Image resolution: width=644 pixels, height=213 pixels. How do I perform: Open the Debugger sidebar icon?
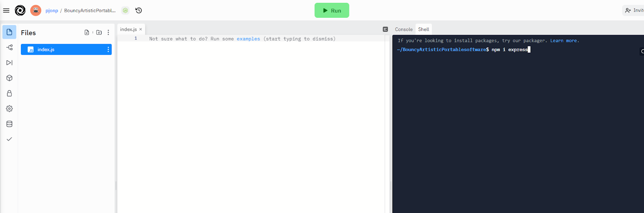[9, 63]
